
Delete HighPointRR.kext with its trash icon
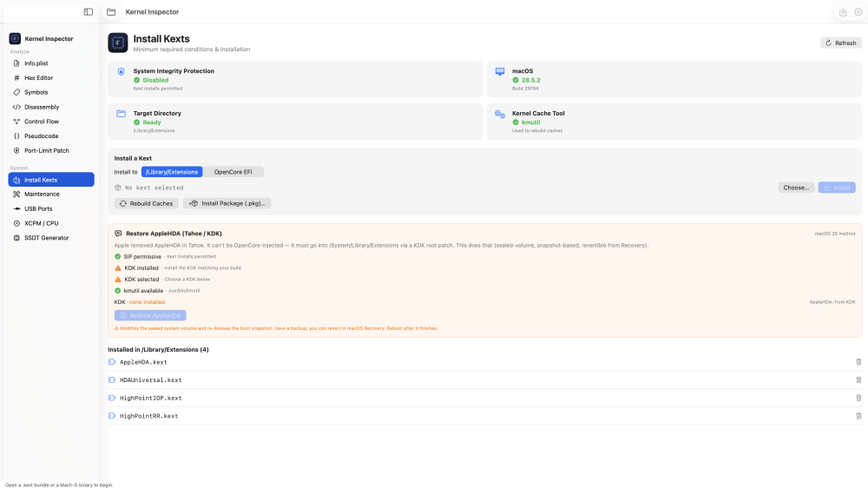pos(858,416)
